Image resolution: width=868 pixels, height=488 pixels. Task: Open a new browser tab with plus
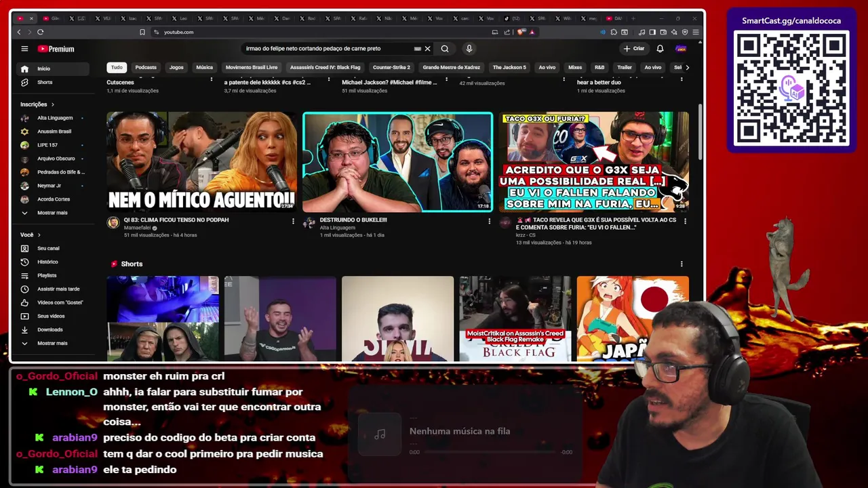tap(633, 18)
